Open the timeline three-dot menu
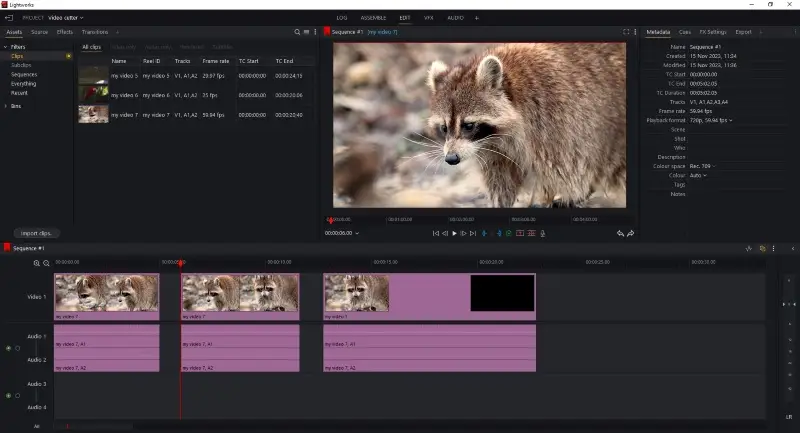Screen dimensions: 800x433 [x=773, y=248]
